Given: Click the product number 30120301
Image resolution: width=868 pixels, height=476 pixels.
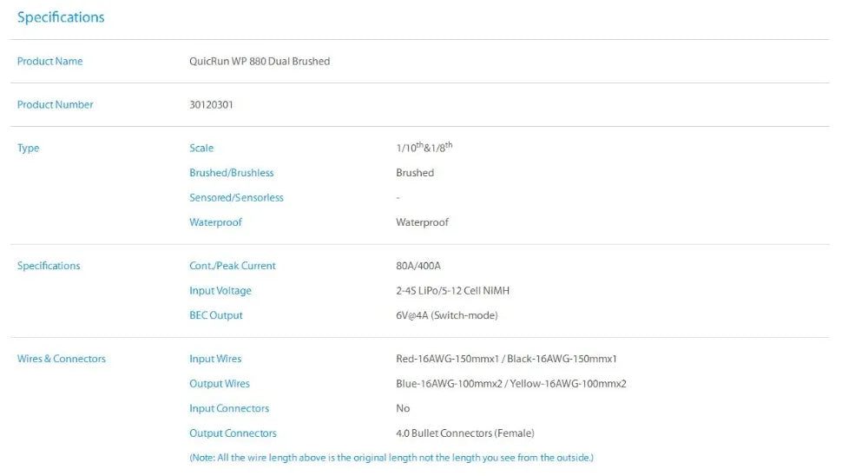Looking at the screenshot, I should (211, 105).
